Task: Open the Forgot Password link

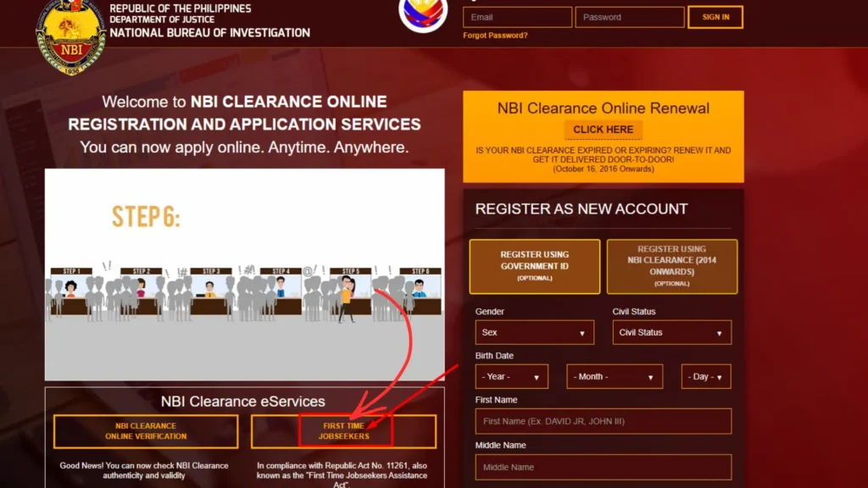Action: click(x=495, y=36)
